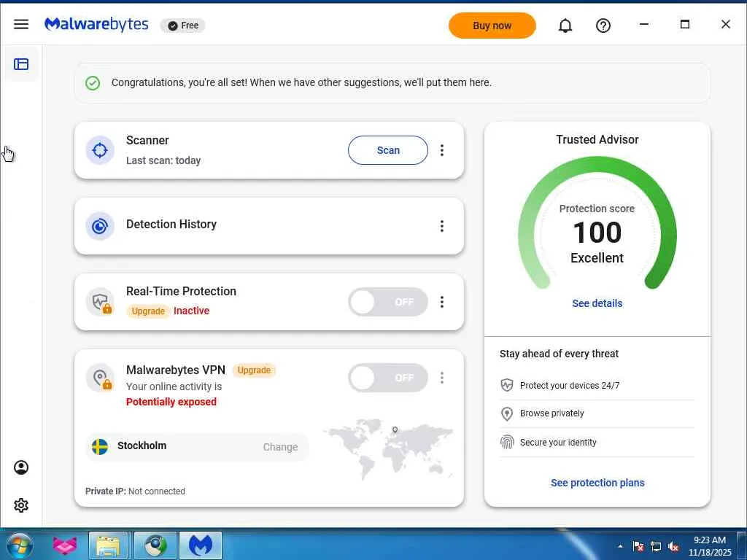Viewport: 747px width, 560px height.
Task: Click the Malwarebytes VPN location icon
Action: pos(99,378)
